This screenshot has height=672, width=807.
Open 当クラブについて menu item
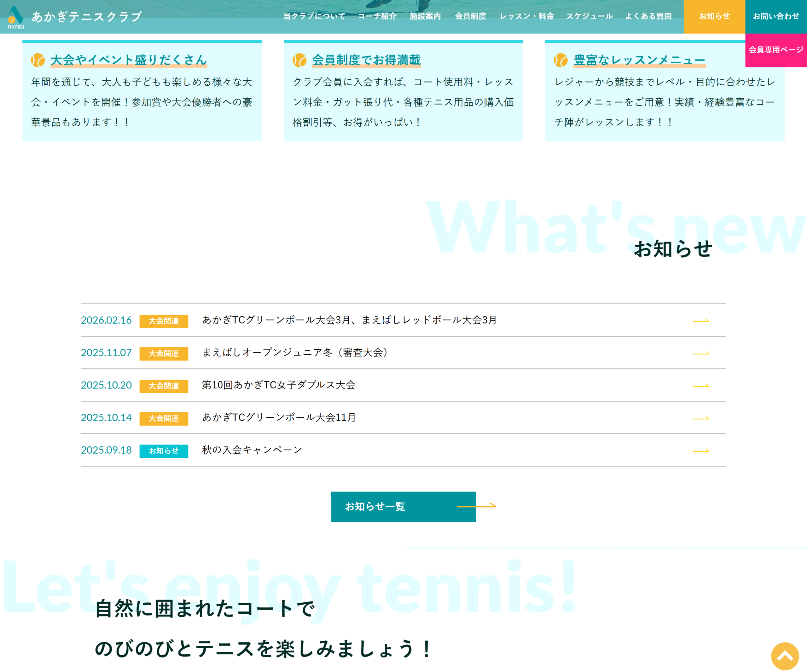[314, 16]
